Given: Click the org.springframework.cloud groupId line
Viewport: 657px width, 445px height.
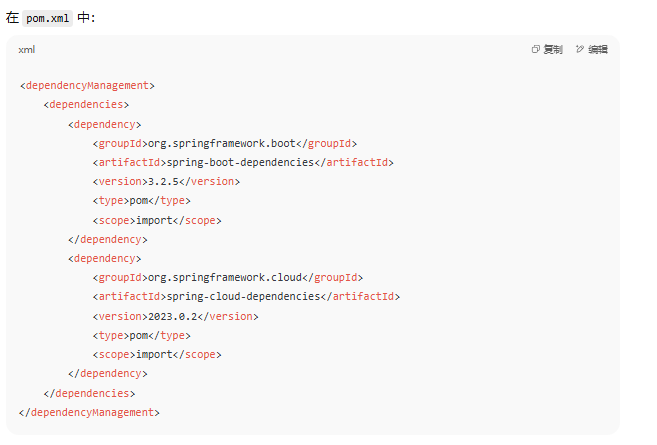Looking at the screenshot, I should [227, 278].
